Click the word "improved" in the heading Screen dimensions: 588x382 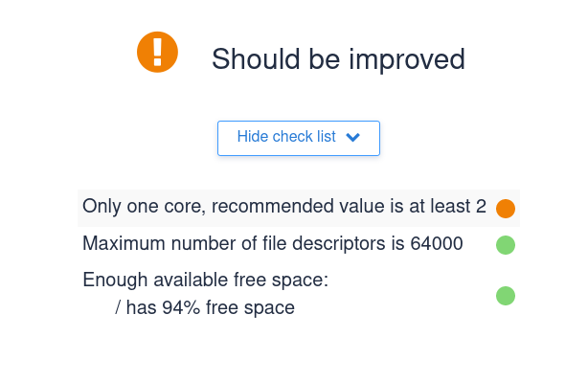pos(407,59)
